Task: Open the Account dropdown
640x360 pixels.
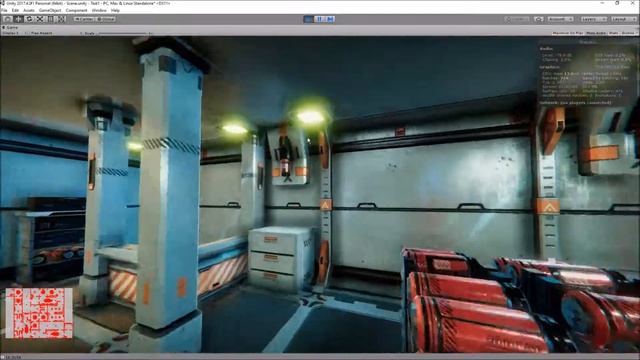Action: click(560, 19)
